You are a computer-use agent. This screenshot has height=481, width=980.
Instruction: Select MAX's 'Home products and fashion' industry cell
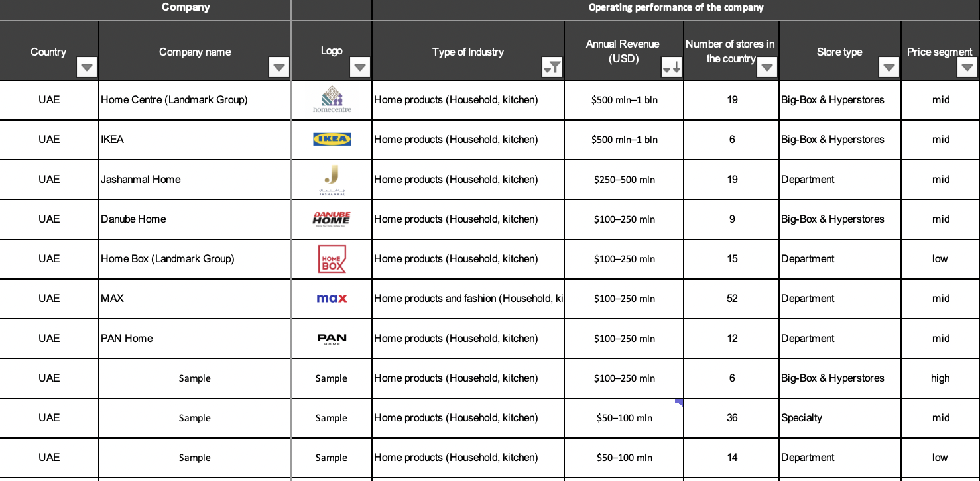point(468,299)
